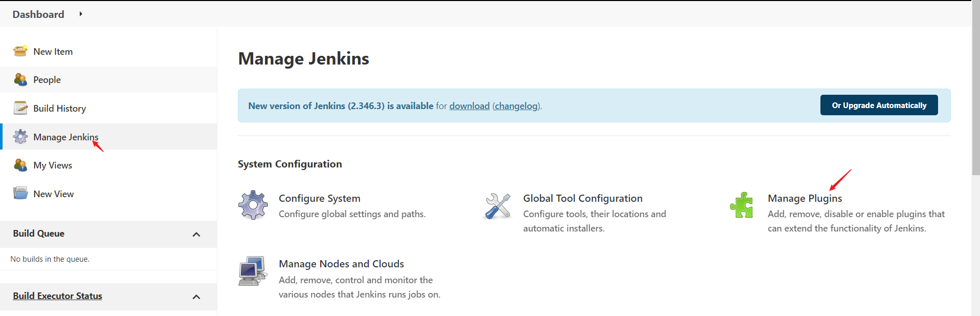The image size is (980, 316).
Task: Click the Configure System gear icon
Action: click(253, 205)
